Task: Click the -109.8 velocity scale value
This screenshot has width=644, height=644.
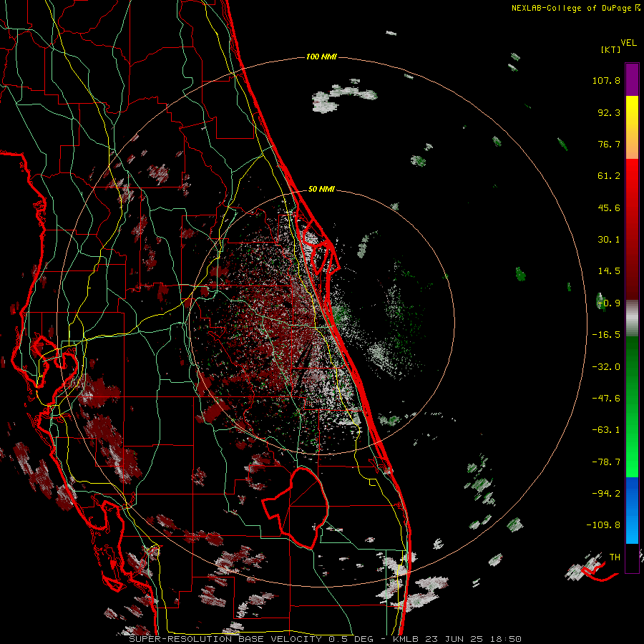Action: pos(603,525)
